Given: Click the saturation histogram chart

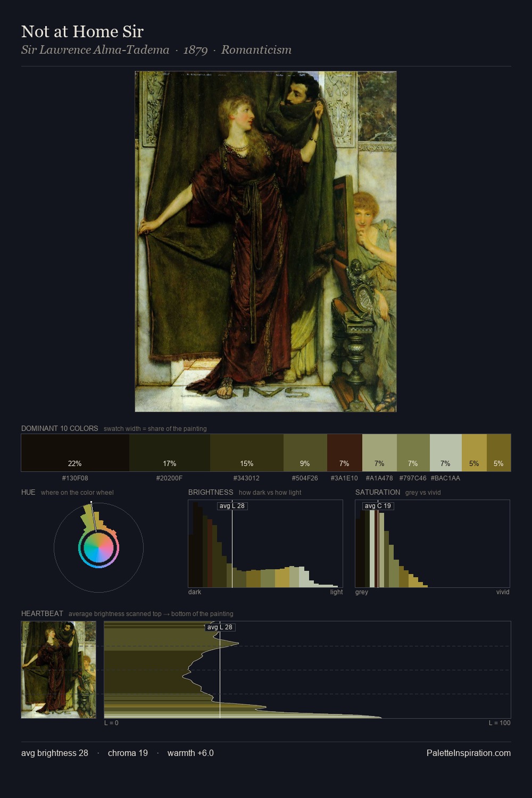Looking at the screenshot, I should (433, 544).
